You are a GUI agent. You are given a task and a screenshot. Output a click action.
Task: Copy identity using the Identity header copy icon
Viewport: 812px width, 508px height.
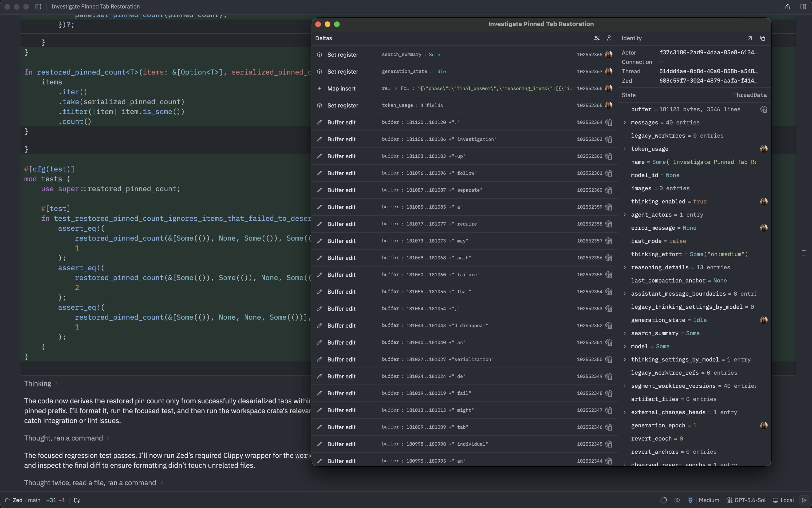(x=762, y=38)
